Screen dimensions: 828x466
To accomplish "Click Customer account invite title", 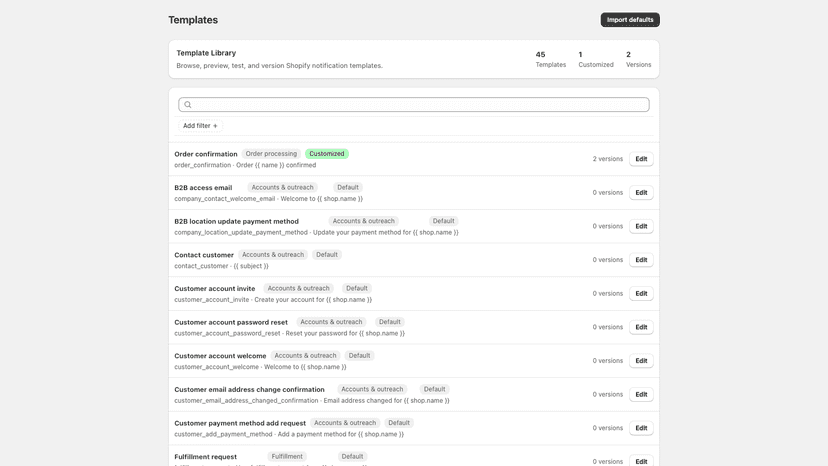I will [x=215, y=288].
